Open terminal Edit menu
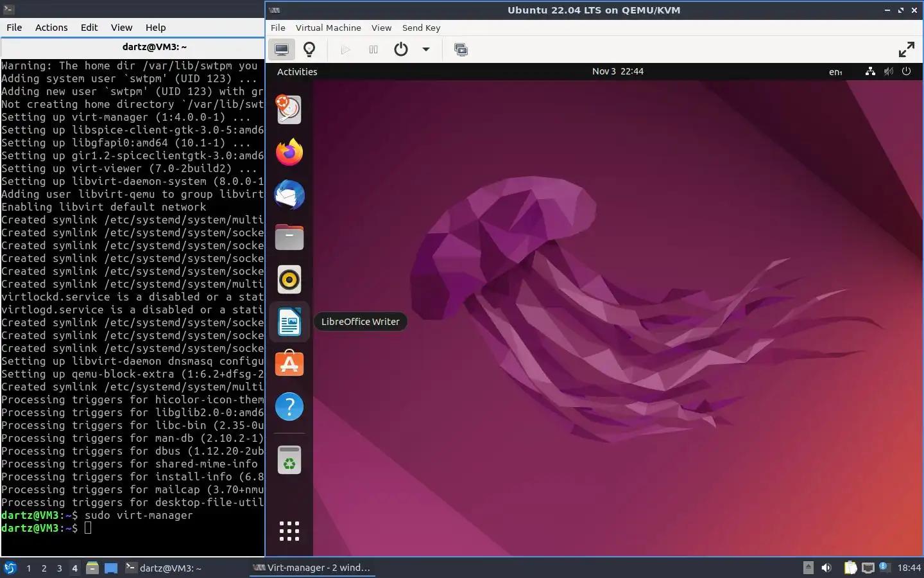Image resolution: width=924 pixels, height=578 pixels. pyautogui.click(x=89, y=27)
